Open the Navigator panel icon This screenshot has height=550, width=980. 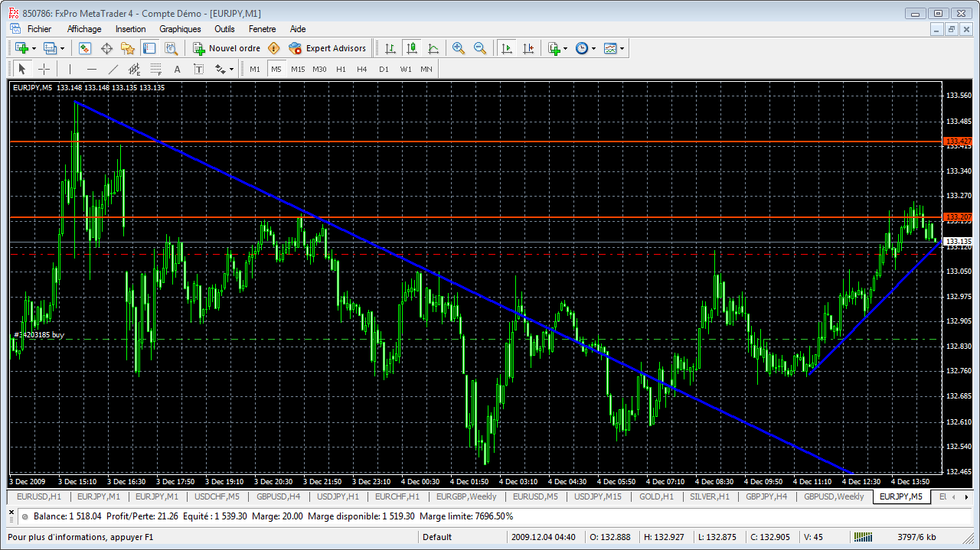pos(128,48)
